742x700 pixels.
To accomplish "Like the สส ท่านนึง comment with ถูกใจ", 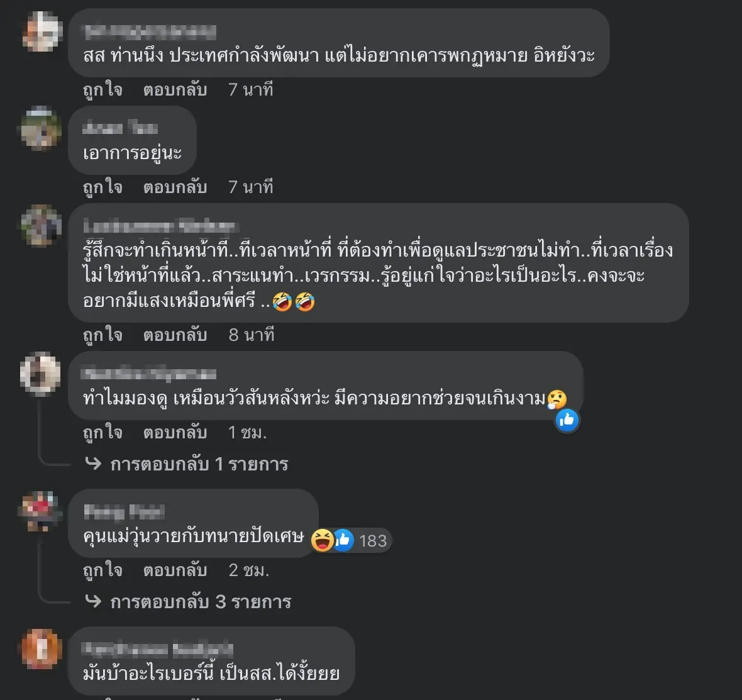I will click(102, 89).
